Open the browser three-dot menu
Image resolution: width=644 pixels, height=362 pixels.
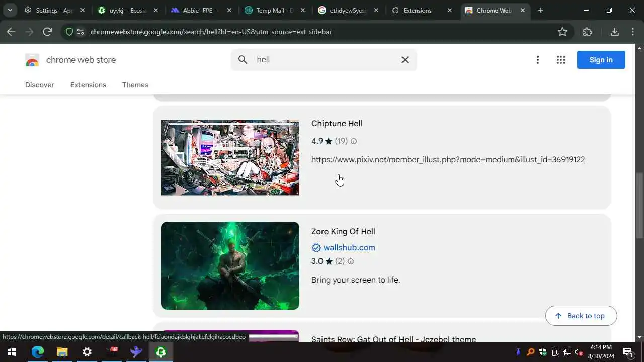point(633,32)
